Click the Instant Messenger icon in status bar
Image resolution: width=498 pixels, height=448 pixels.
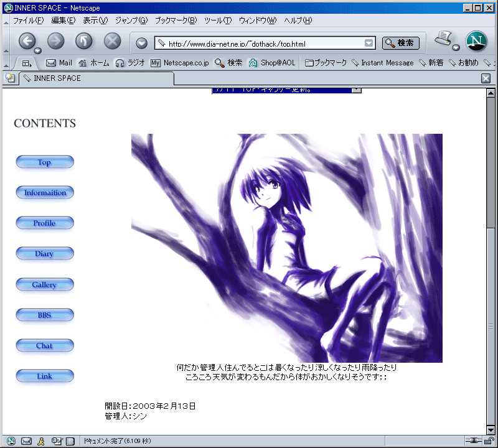pyautogui.click(x=41, y=441)
